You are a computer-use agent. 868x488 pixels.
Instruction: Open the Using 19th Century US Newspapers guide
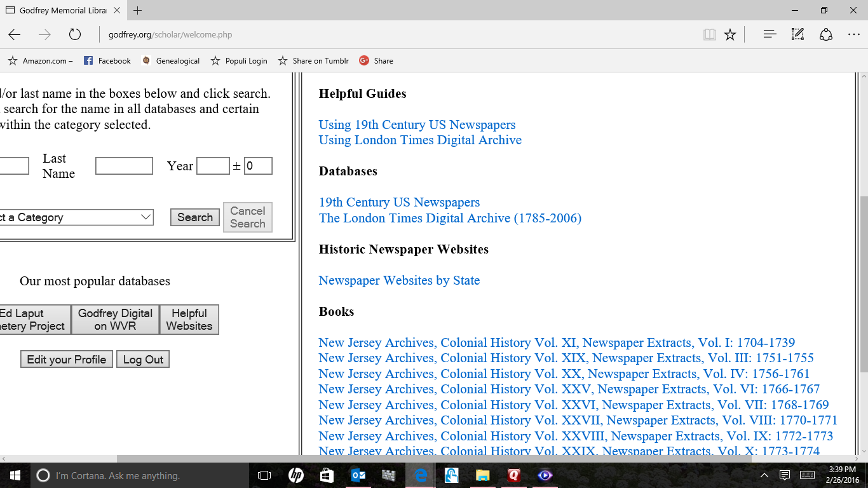pos(417,125)
